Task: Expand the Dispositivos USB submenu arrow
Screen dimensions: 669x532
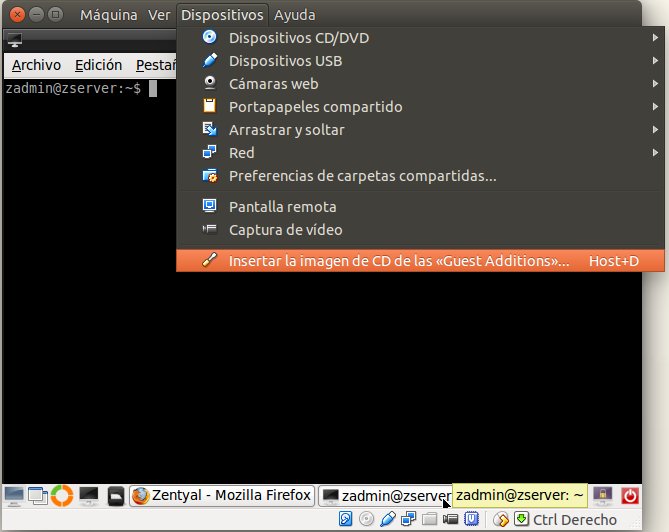Action: (655, 61)
